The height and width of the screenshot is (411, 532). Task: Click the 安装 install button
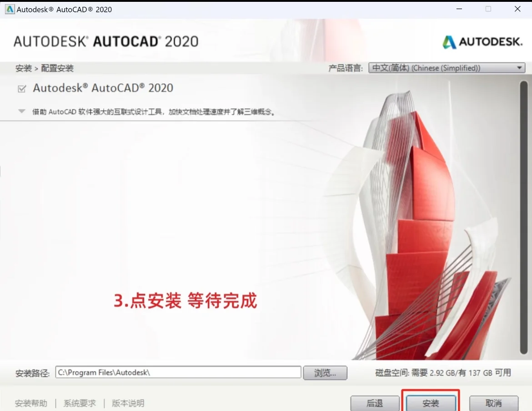430,403
